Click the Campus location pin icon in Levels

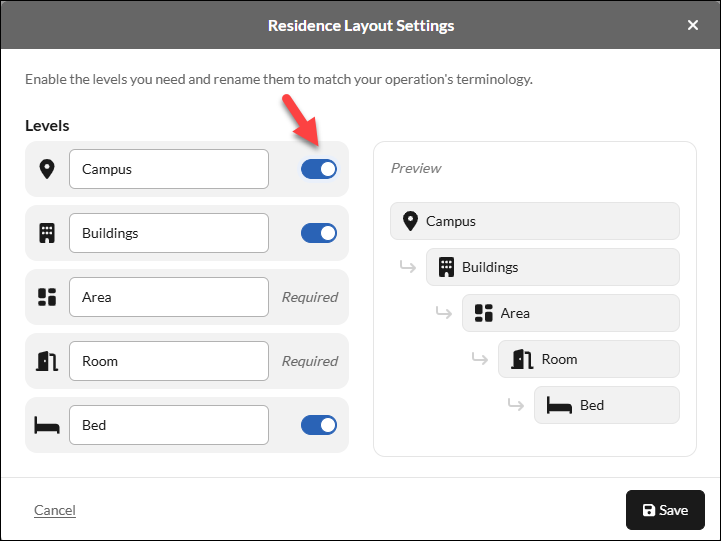pos(47,169)
